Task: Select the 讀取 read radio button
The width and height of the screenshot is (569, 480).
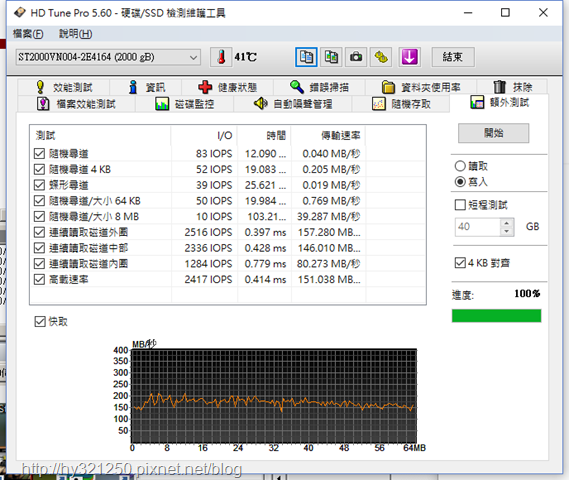Action: pyautogui.click(x=460, y=166)
